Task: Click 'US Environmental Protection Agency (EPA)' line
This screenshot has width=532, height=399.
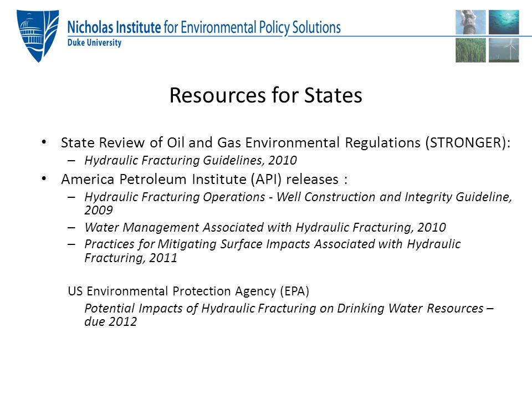Action: [188, 291]
